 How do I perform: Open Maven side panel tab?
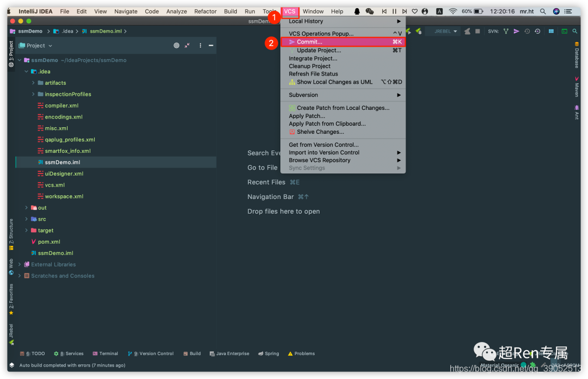577,87
